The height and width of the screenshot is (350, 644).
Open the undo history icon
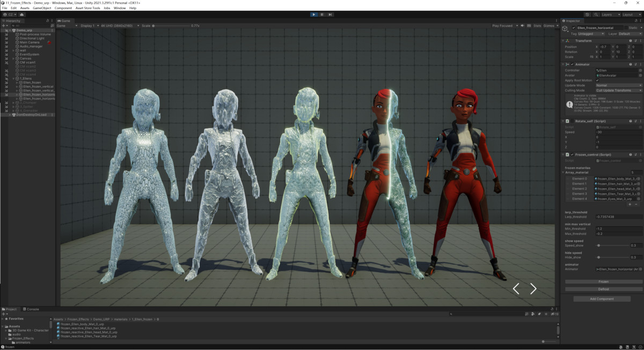tap(587, 14)
